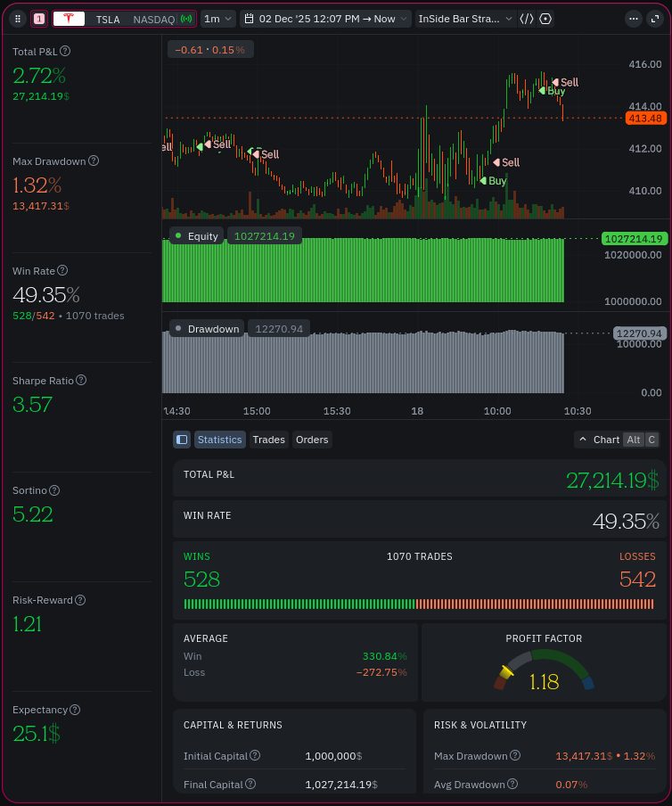The width and height of the screenshot is (672, 806).
Task: Toggle the Drawdown series indicator
Action: click(x=207, y=328)
